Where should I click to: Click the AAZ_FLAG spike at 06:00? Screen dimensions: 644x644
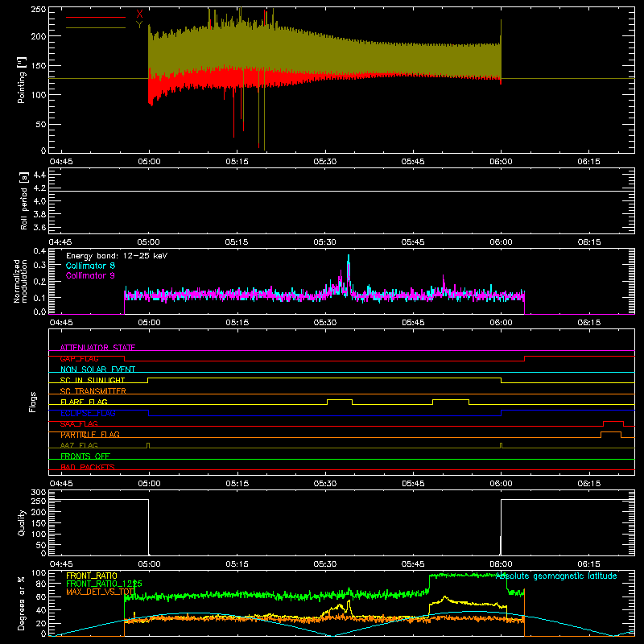(501, 445)
